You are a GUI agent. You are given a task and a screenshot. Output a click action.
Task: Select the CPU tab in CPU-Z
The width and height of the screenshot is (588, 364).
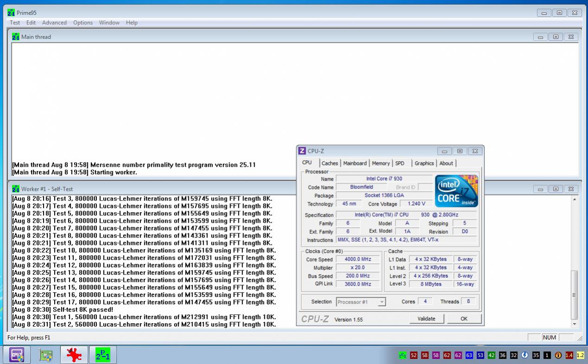coord(307,163)
